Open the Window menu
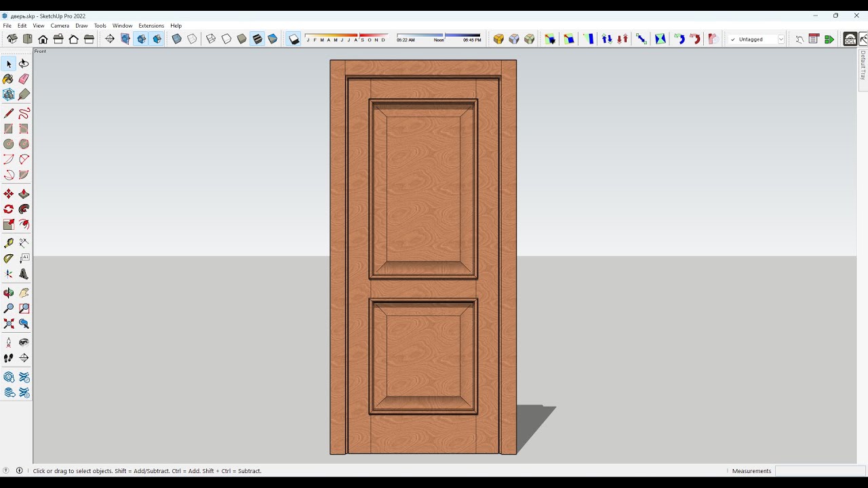The height and width of the screenshot is (488, 868). (x=122, y=26)
